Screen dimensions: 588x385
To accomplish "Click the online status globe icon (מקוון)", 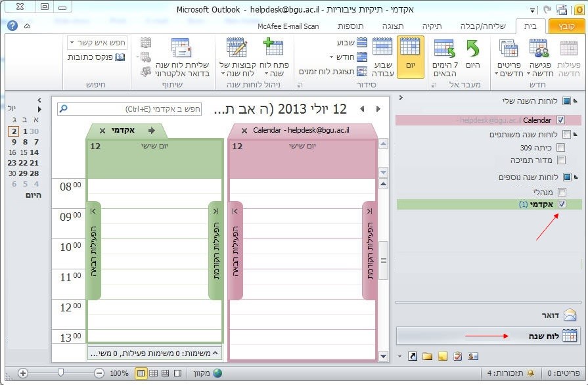I will (x=217, y=373).
